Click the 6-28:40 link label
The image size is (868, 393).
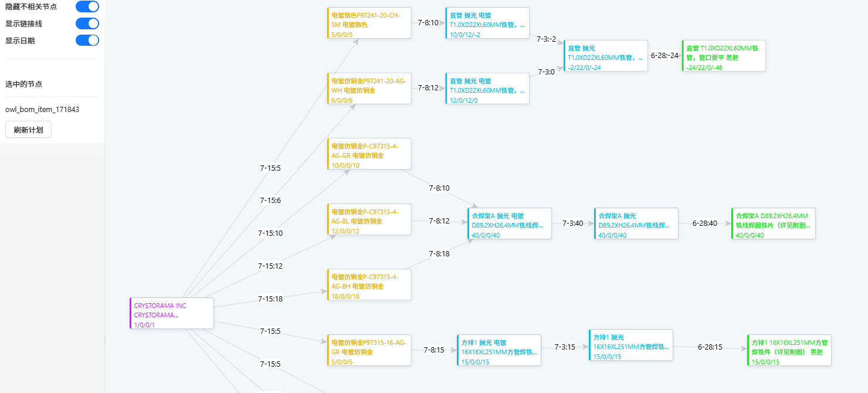[x=705, y=223]
